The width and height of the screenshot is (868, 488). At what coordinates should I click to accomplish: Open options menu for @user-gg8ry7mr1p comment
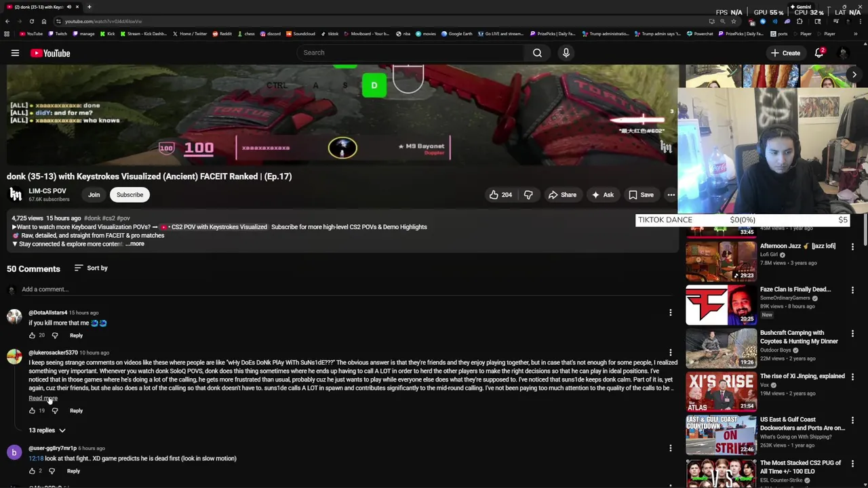coord(670,449)
